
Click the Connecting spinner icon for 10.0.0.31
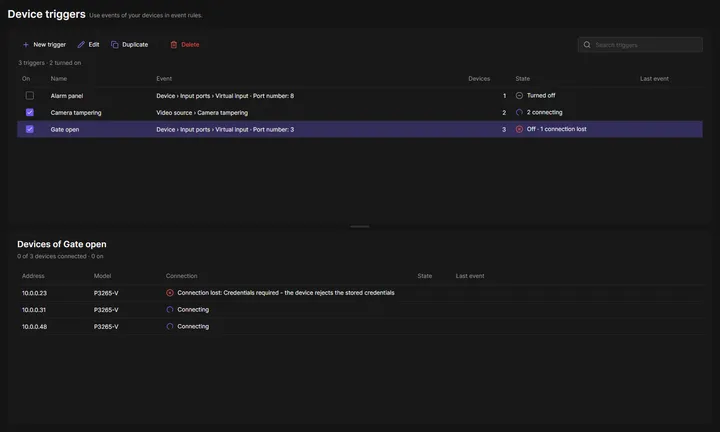170,309
